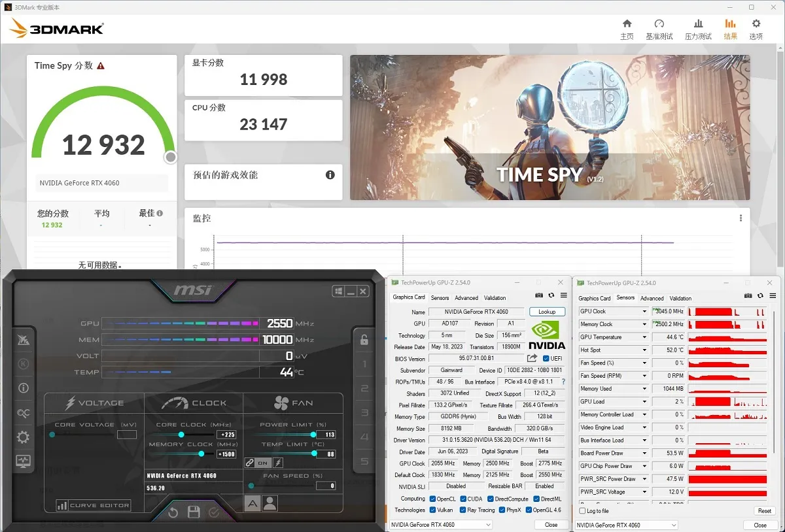Image resolution: width=785 pixels, height=532 pixels.
Task: Switch to 结果 results tab in 3DMark
Action: coord(730,29)
